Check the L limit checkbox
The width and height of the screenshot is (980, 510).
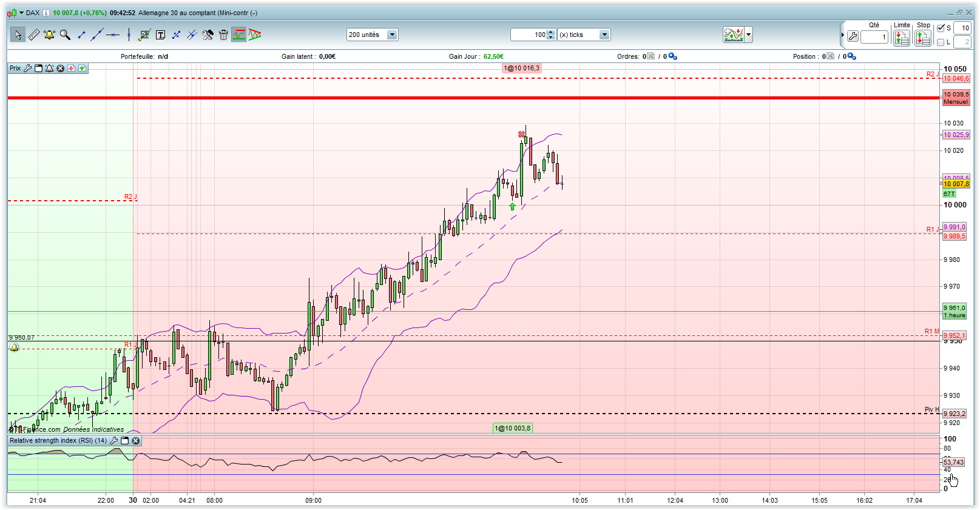(941, 42)
